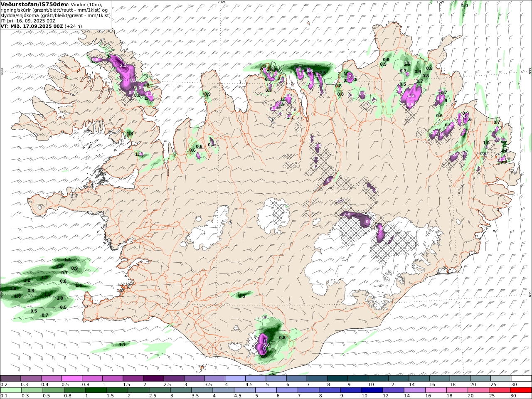The width and height of the screenshot is (532, 399).
Task: Select palest green 0.1 swatch in rain scale
Action: point(11,390)
